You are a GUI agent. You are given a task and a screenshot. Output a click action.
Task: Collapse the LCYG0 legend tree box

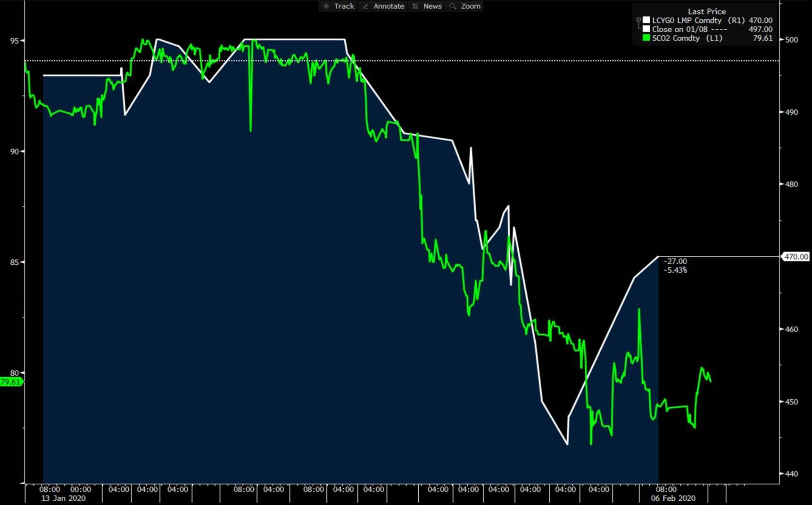click(638, 20)
